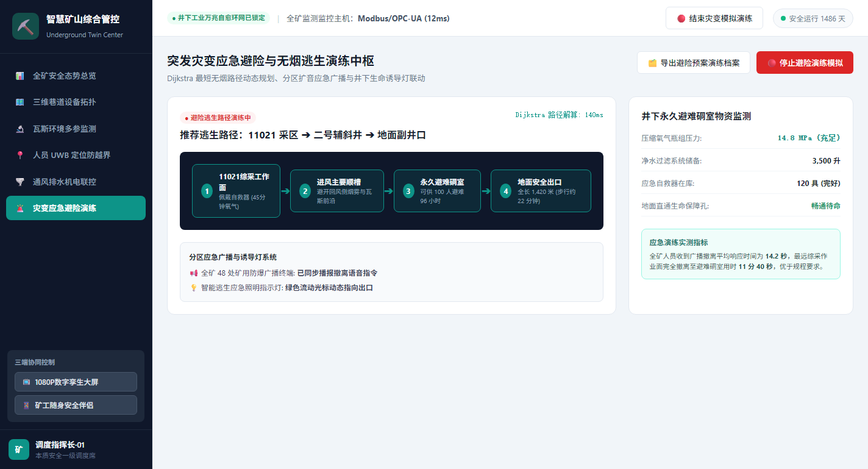Image resolution: width=868 pixels, height=469 pixels.
Task: Switch to 通风排水机电联控 section
Action: coord(76,182)
